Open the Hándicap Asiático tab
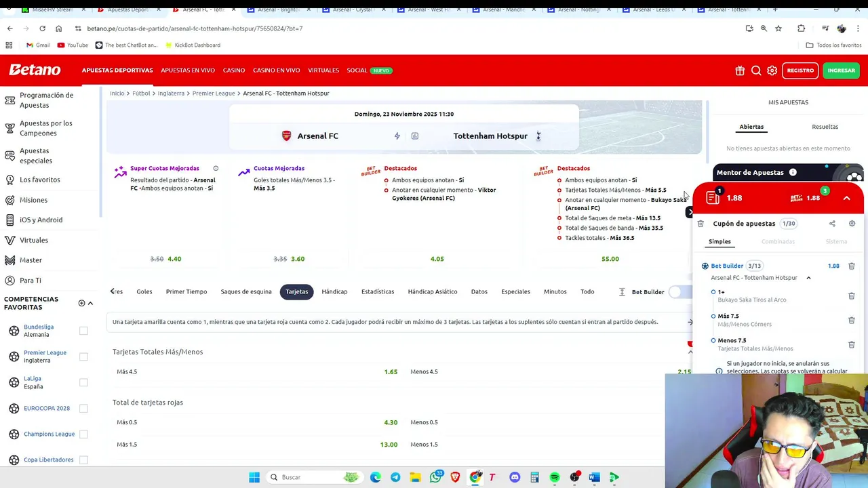The width and height of the screenshot is (868, 488). click(x=433, y=291)
